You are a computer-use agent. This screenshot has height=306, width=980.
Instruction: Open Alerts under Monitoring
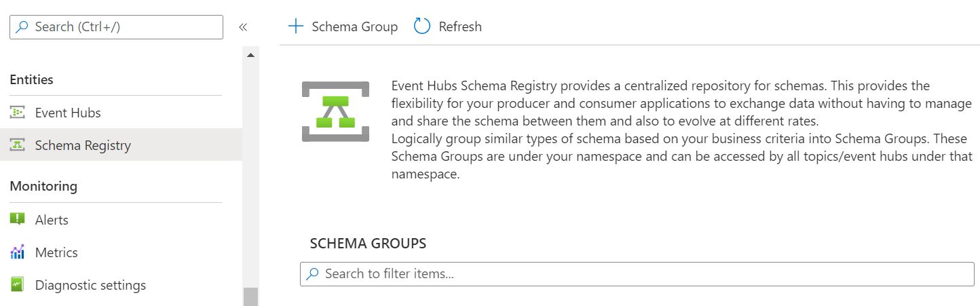click(52, 220)
